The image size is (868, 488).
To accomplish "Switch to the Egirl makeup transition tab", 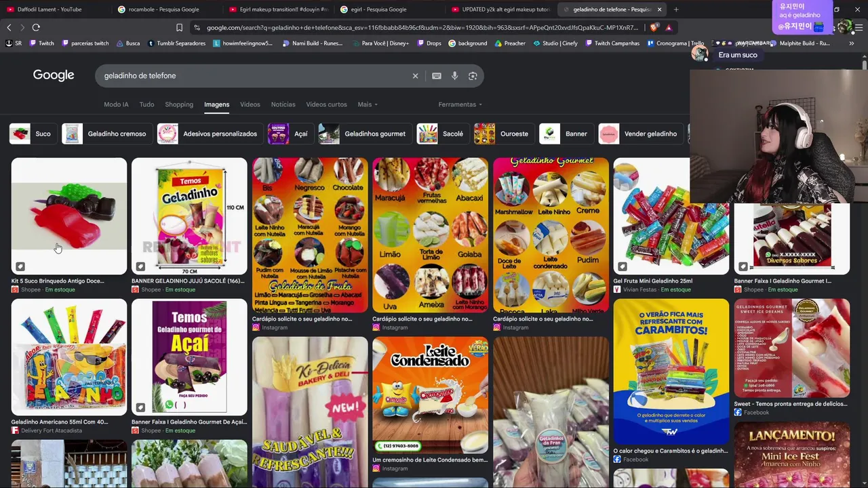I will [278, 9].
